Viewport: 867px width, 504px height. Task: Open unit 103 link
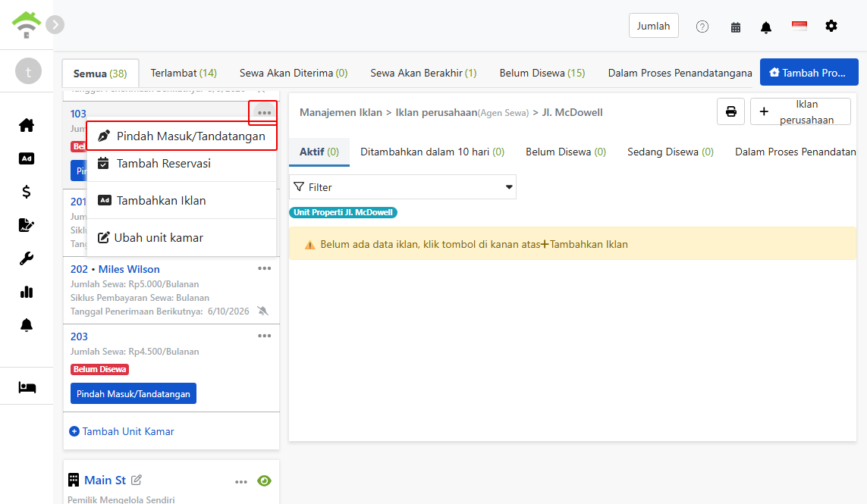[x=78, y=114]
